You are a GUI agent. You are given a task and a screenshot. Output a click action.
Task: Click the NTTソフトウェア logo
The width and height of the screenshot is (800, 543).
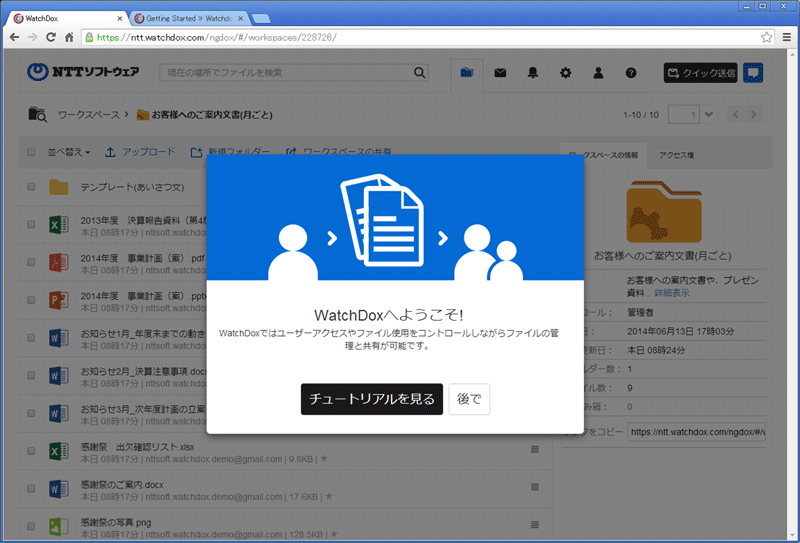pyautogui.click(x=83, y=72)
